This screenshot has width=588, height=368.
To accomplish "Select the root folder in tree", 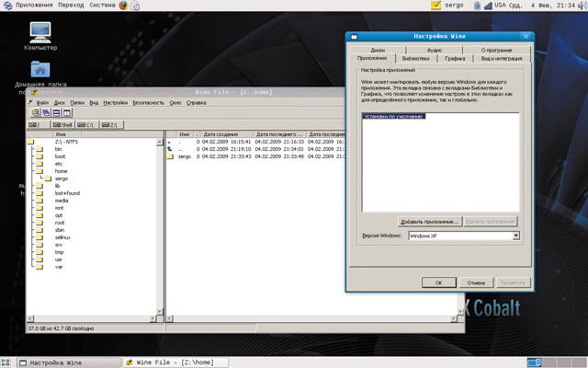I will pos(60,223).
